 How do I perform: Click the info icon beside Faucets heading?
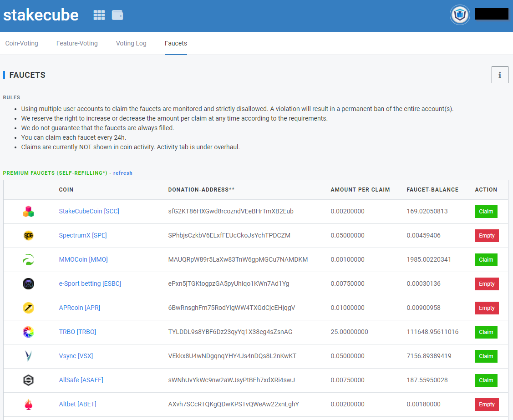point(500,75)
